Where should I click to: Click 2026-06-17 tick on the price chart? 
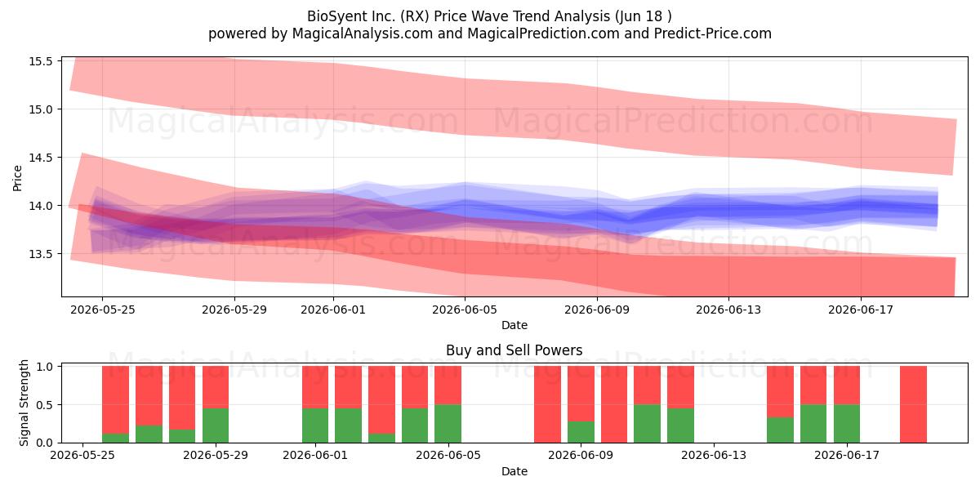coord(861,310)
